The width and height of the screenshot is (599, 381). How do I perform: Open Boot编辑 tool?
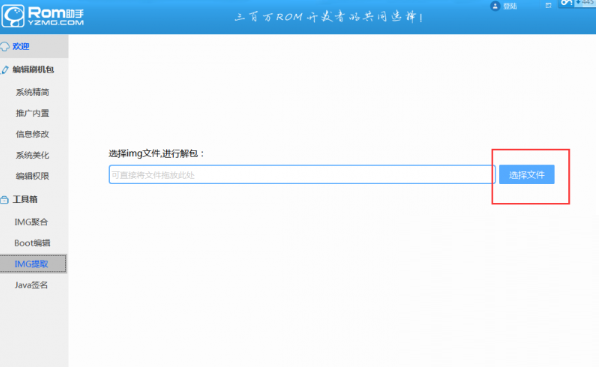(x=32, y=243)
